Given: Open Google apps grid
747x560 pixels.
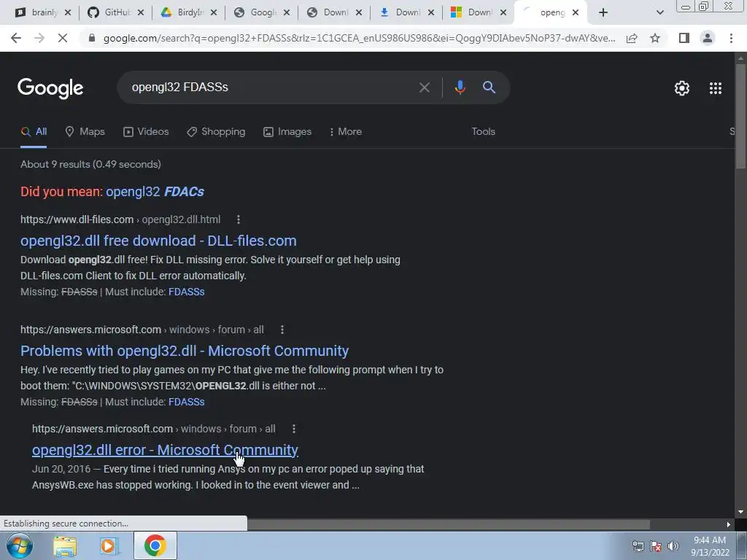Looking at the screenshot, I should click(715, 88).
